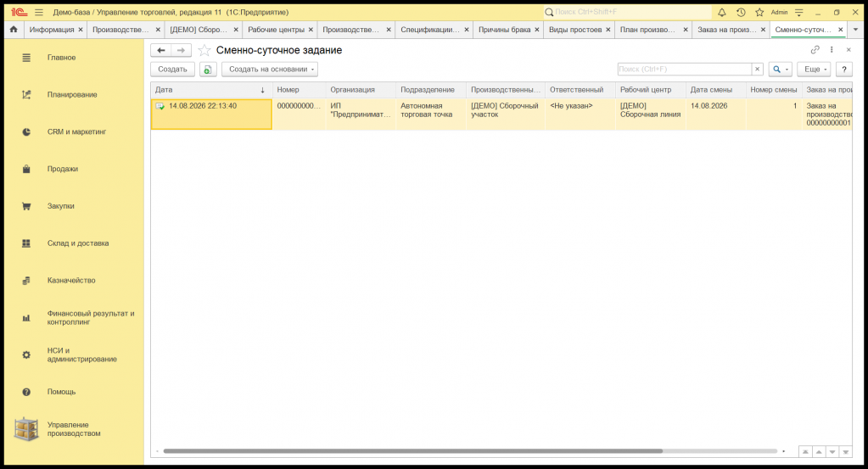Go to the Home page tab icon
The height and width of the screenshot is (469, 868).
coord(14,30)
